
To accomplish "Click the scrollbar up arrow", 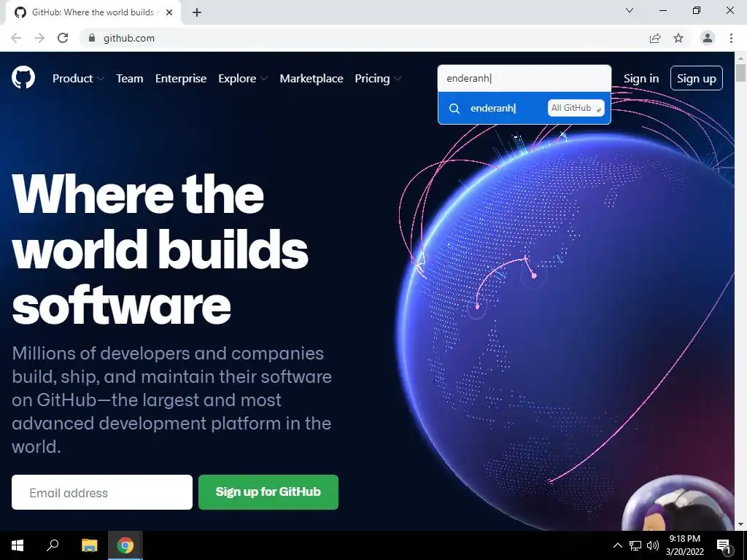I will 740,58.
